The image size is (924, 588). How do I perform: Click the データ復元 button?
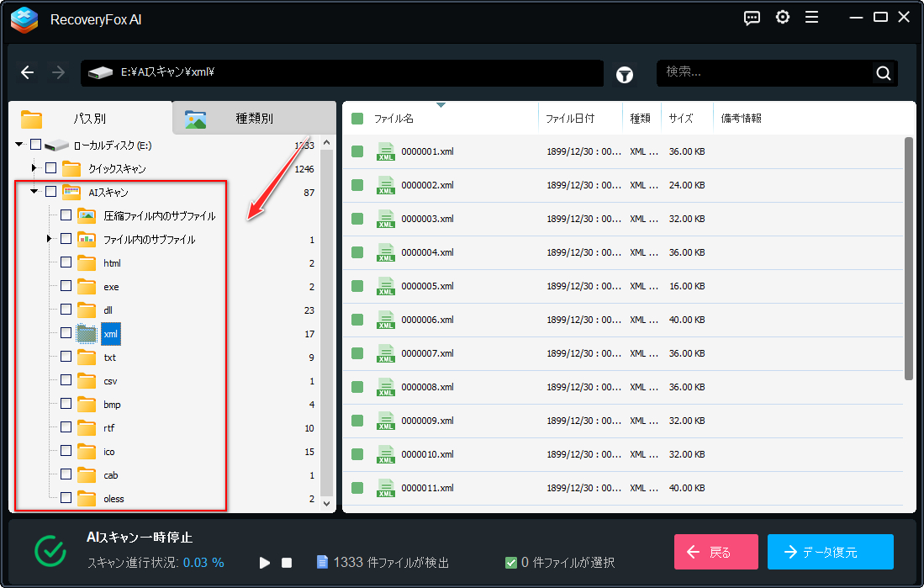pos(830,552)
